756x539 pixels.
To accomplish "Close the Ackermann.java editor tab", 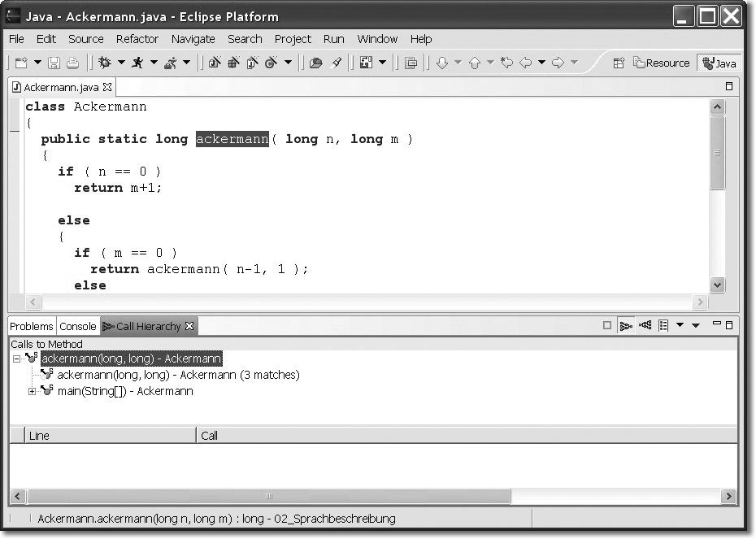I will [107, 86].
